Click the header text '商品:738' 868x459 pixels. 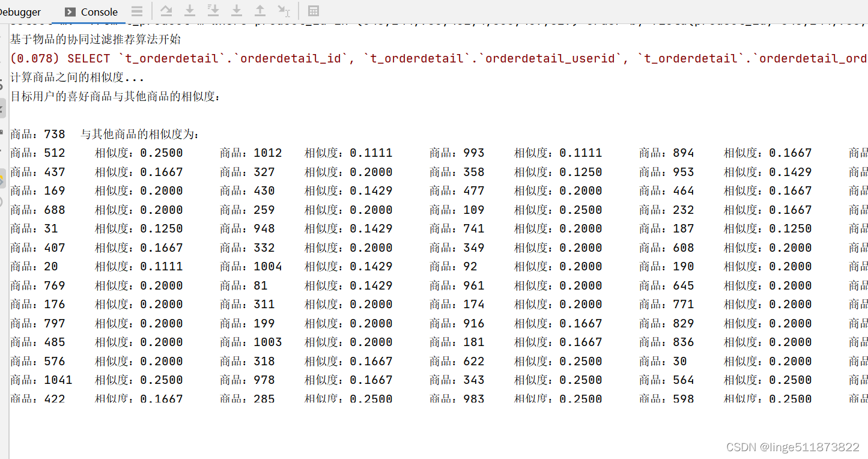[x=38, y=134]
